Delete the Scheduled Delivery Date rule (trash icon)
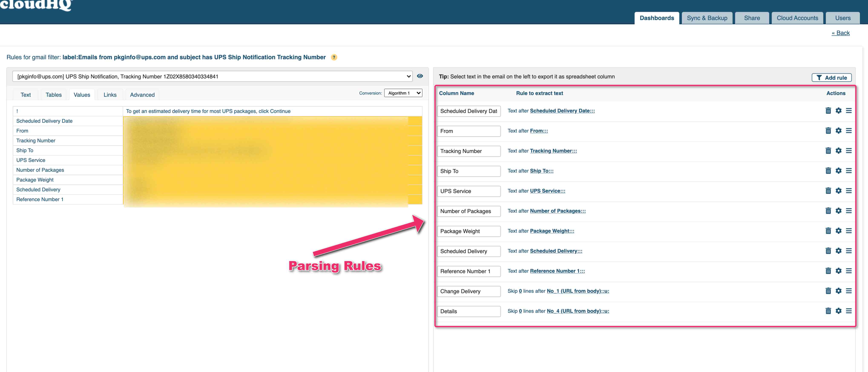 pos(828,111)
